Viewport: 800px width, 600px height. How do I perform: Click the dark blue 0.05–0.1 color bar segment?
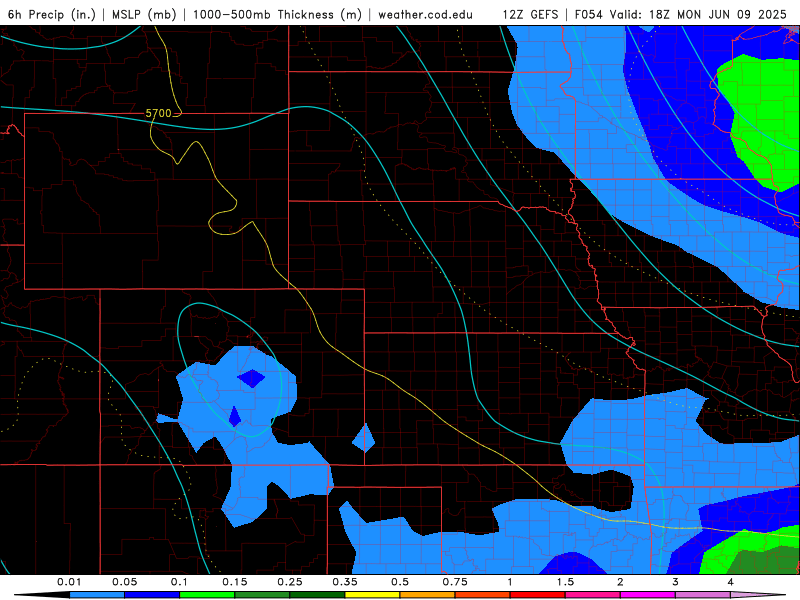152,595
